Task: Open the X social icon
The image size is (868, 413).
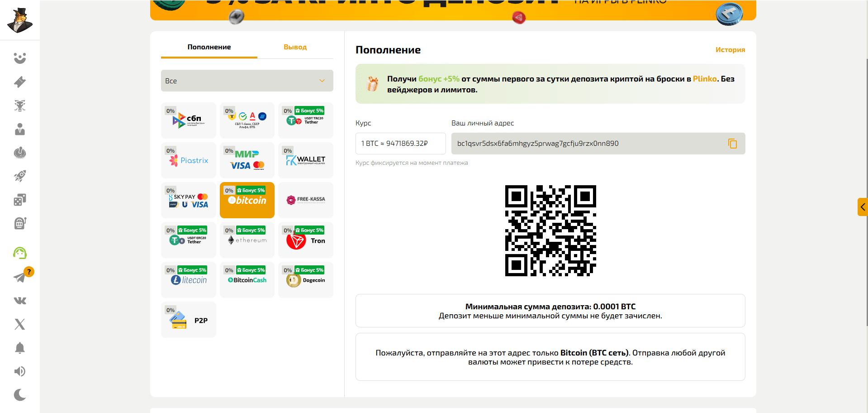Action: (x=20, y=324)
